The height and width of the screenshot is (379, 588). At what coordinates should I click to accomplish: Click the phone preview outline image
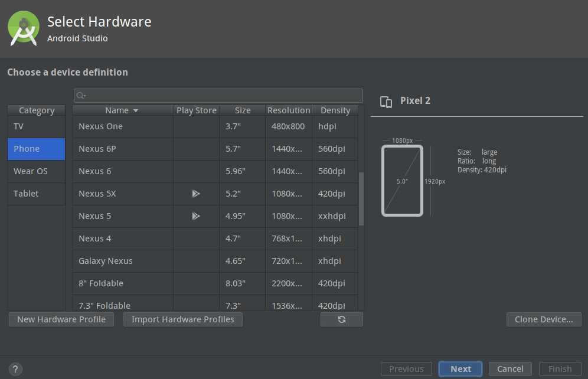click(x=403, y=181)
